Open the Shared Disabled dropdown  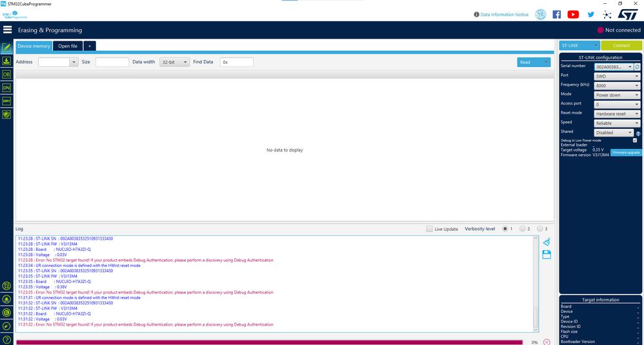click(614, 132)
